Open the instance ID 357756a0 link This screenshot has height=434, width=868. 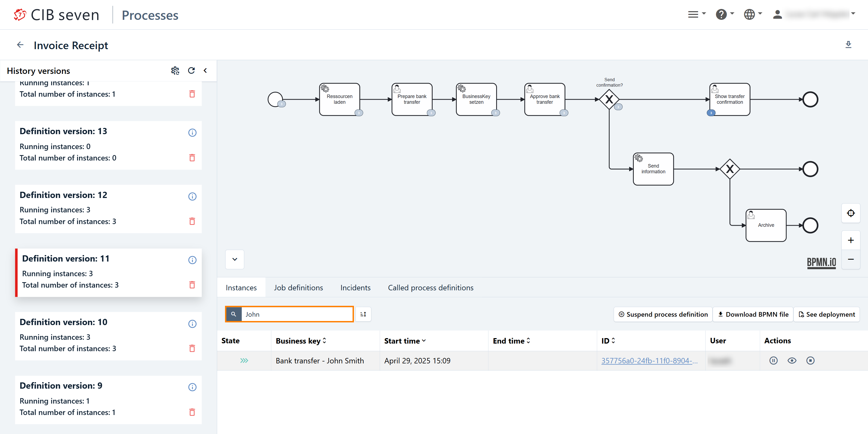point(649,360)
